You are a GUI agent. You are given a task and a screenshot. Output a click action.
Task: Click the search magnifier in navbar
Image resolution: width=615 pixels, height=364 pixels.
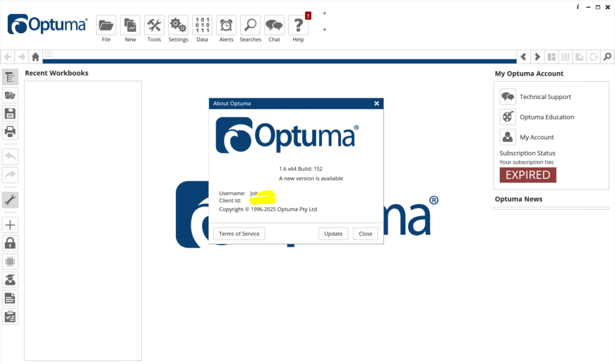pos(607,57)
